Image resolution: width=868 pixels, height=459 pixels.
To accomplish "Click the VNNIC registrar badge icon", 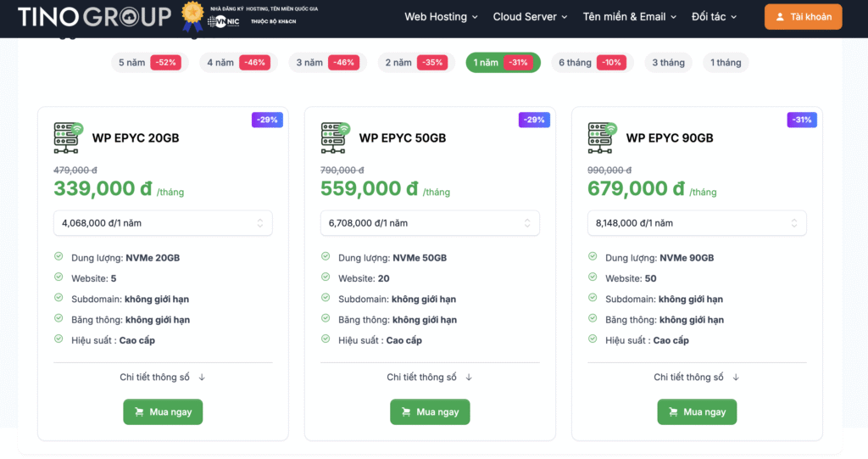I will 224,21.
